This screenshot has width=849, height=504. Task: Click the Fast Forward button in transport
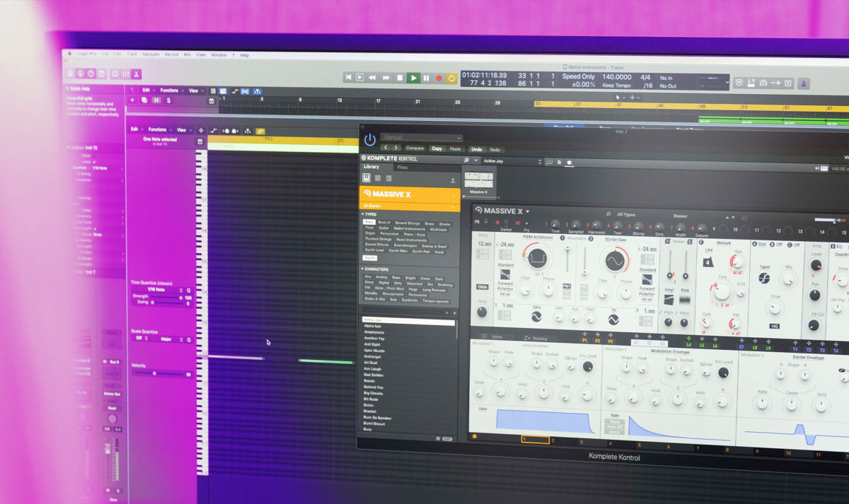tap(386, 78)
